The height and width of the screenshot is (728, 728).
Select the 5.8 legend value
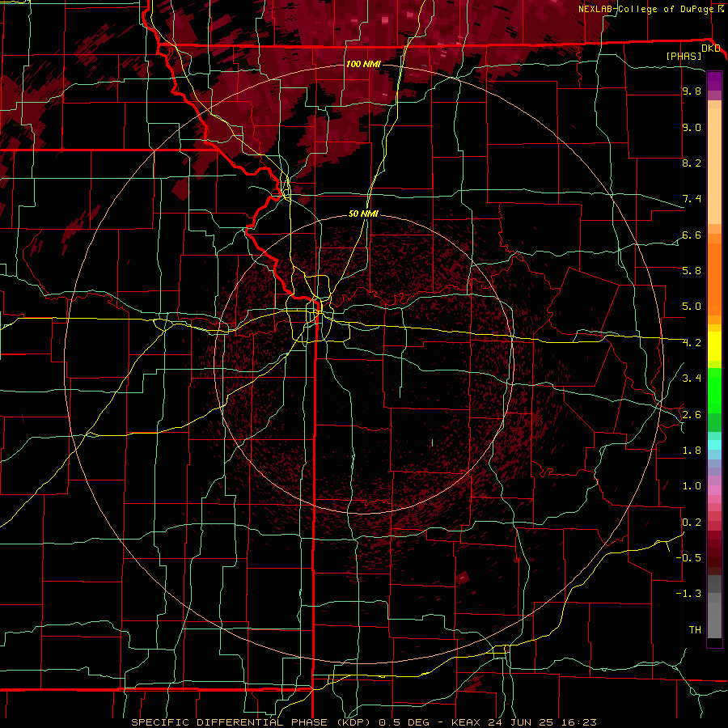[692, 271]
